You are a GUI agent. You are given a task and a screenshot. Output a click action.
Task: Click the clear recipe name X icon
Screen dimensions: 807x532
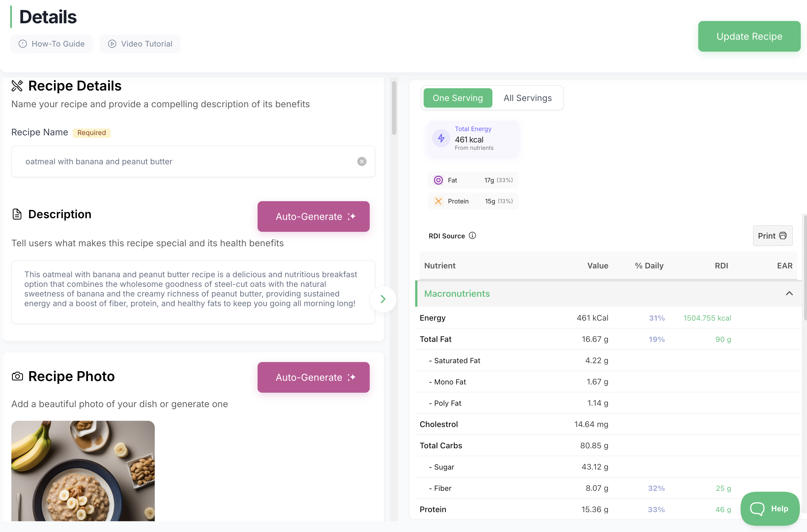coord(361,161)
